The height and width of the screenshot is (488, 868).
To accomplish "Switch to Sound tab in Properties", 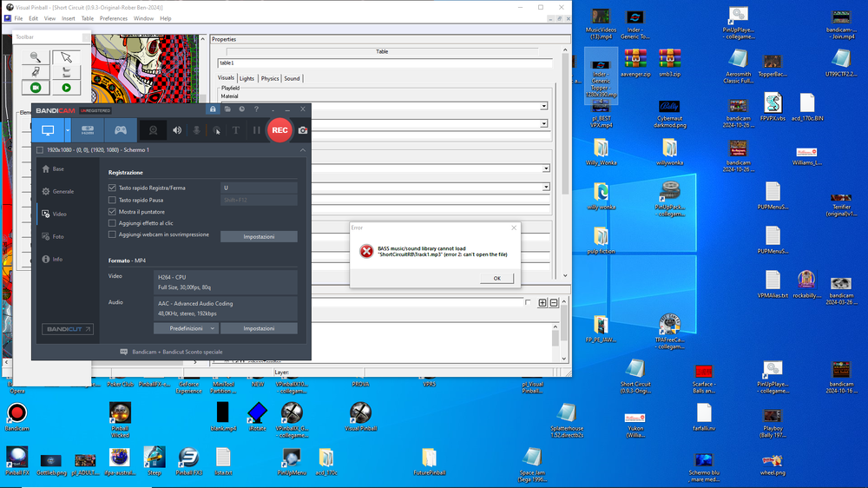I will pyautogui.click(x=292, y=79).
